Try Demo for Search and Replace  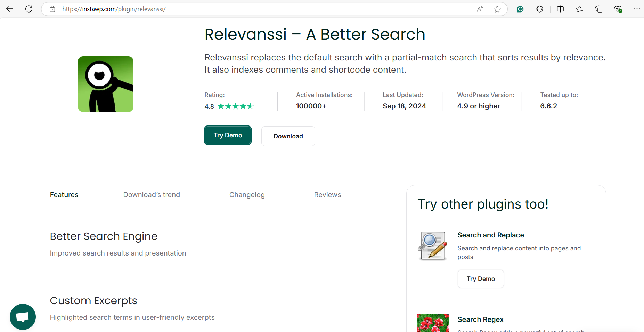[x=481, y=279]
